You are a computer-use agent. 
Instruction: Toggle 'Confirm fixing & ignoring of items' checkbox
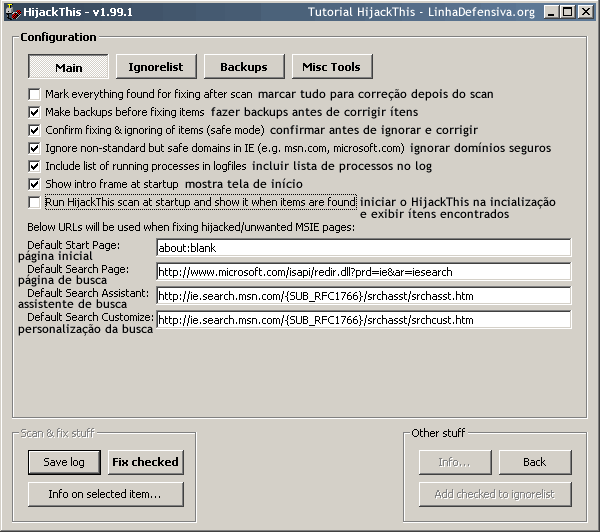click(35, 130)
